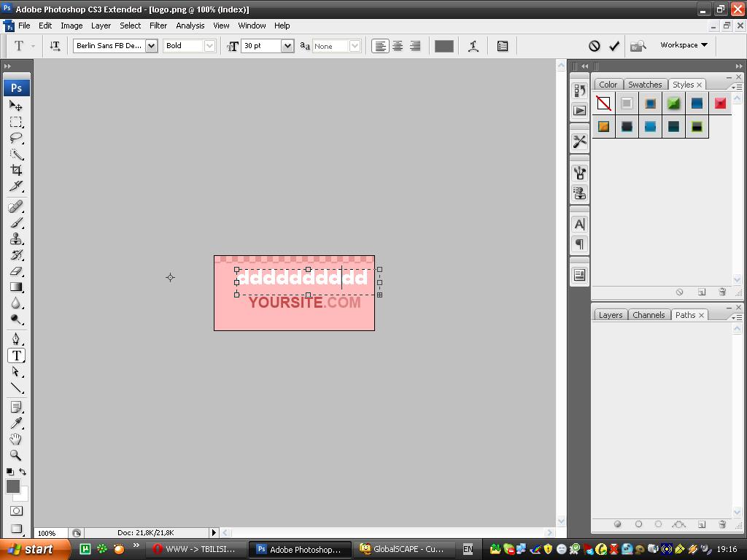747x560 pixels.
Task: Commit text edits with the checkmark button
Action: tap(614, 46)
